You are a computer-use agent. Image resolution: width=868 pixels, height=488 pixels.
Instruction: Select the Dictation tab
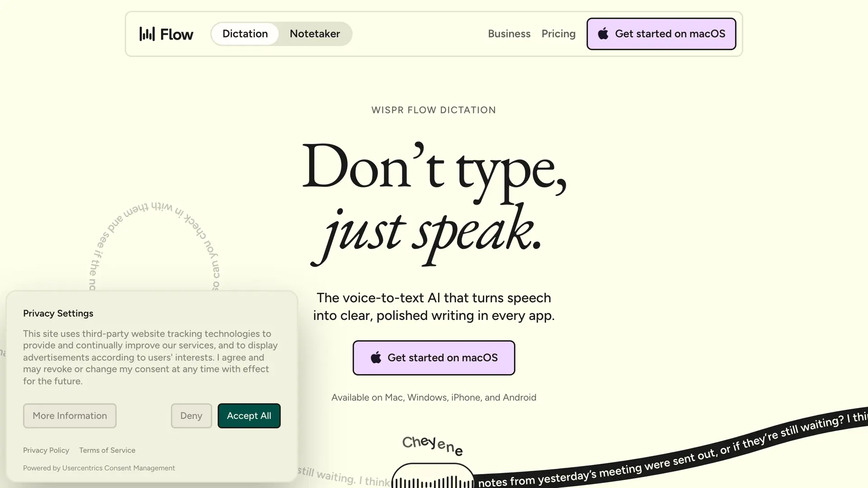245,34
